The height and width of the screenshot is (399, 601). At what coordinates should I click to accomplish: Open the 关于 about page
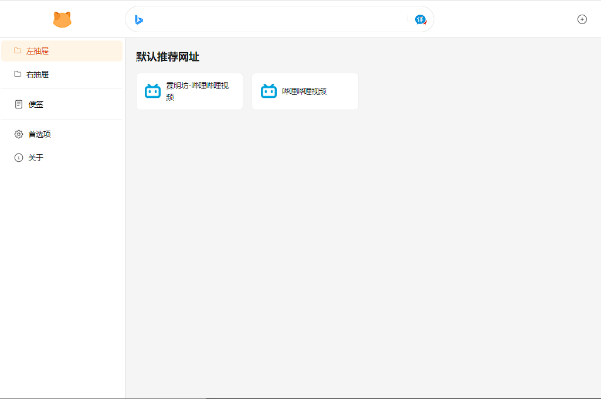pos(62,158)
